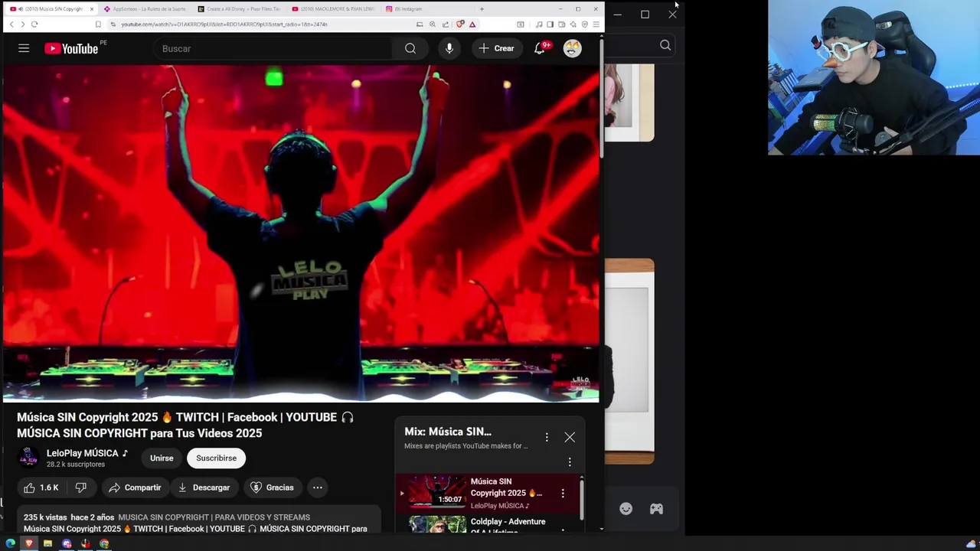
Task: Open a new browser tab
Action: (482, 9)
